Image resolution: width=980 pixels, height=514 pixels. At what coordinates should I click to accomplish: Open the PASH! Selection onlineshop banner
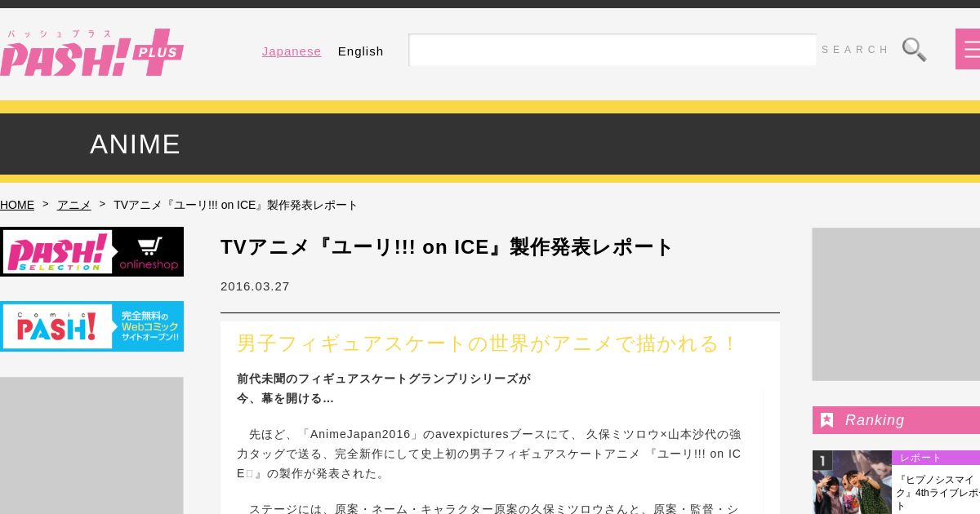91,251
